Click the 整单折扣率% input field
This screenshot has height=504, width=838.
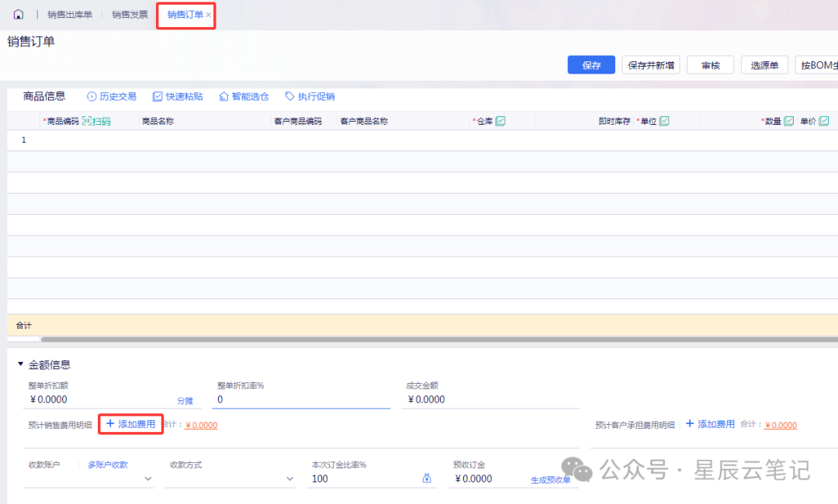point(300,400)
